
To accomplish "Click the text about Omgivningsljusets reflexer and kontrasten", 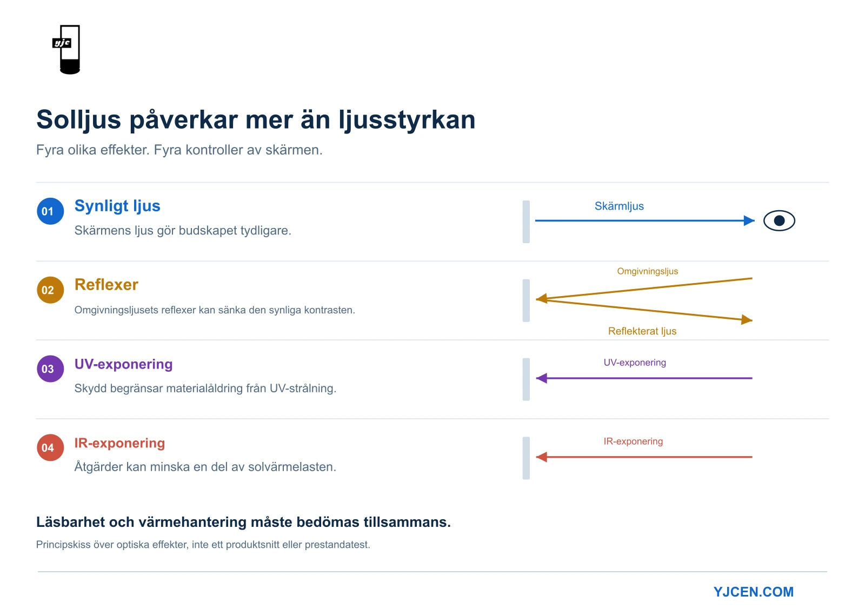I will coord(215,310).
